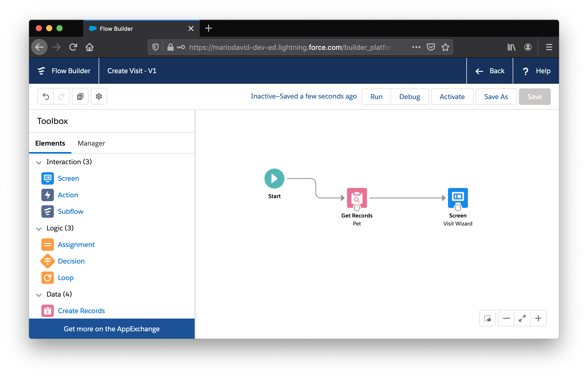Image resolution: width=588 pixels, height=377 pixels.
Task: Zoom out canvas with minus button
Action: click(x=506, y=318)
